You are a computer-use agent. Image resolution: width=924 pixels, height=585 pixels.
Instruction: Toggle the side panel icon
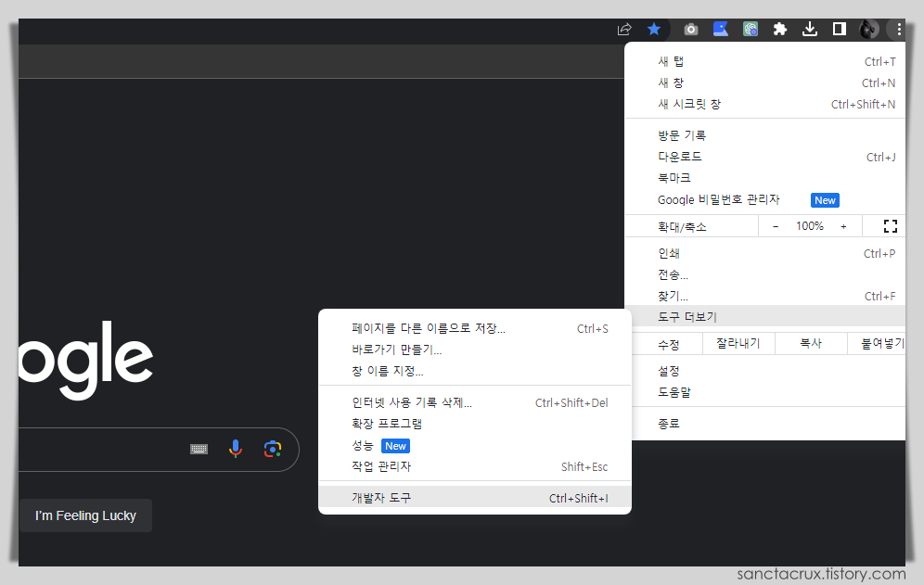(x=840, y=29)
